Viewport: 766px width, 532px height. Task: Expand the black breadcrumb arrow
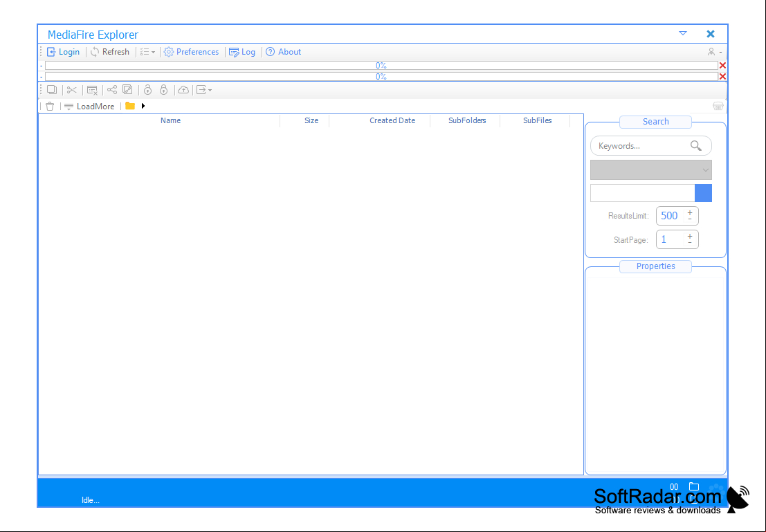click(143, 106)
